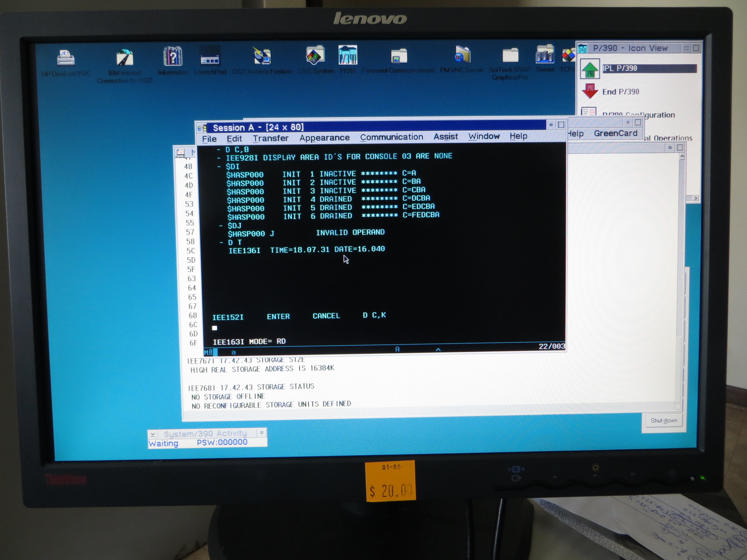The width and height of the screenshot is (747, 560).
Task: Click the IEE768I STORAGE STATUS line
Action: (251, 387)
